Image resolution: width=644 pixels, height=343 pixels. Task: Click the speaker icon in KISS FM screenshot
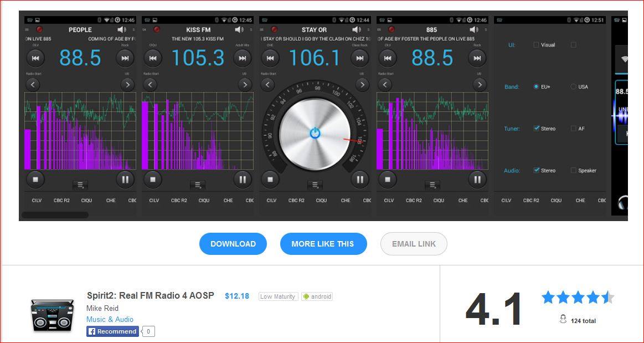[x=239, y=29]
